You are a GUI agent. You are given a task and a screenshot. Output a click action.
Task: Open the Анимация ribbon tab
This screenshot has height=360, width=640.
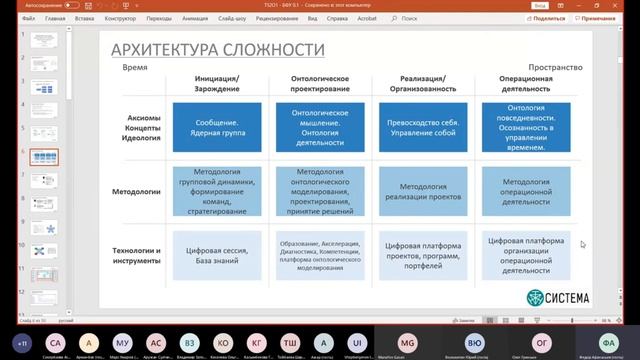tap(195, 18)
